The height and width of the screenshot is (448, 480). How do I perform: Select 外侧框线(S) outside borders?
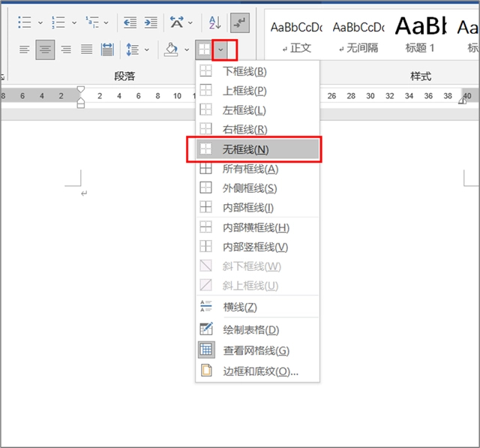(x=257, y=188)
